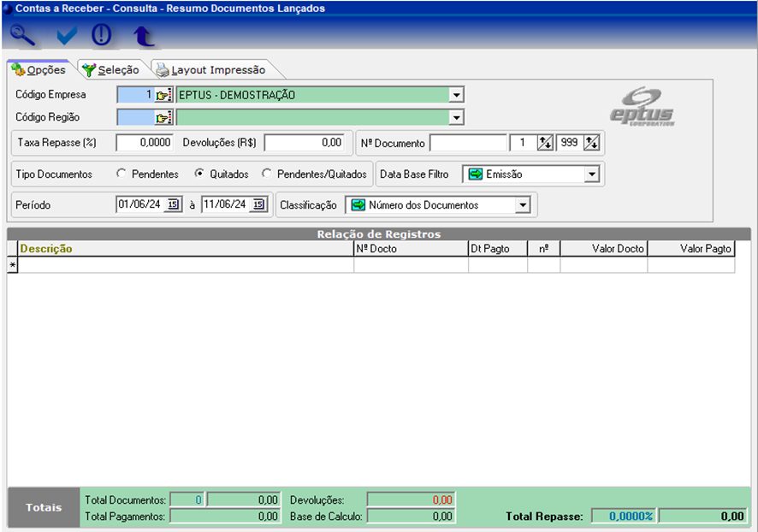Select the Quitados radio option
The width and height of the screenshot is (758, 532).
tap(199, 174)
